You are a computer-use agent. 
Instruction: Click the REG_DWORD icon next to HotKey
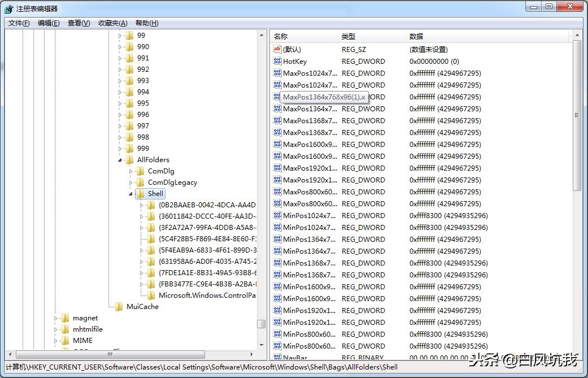coord(276,61)
